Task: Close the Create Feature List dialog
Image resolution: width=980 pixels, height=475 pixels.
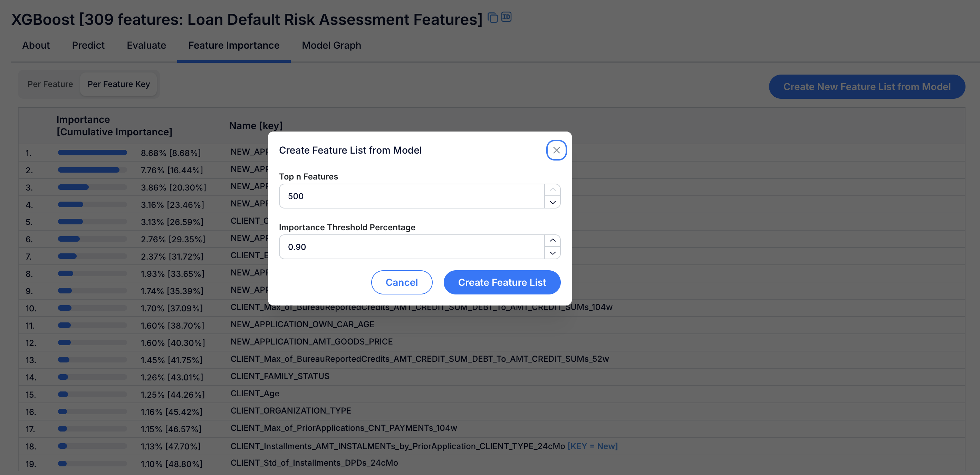Action: (556, 150)
